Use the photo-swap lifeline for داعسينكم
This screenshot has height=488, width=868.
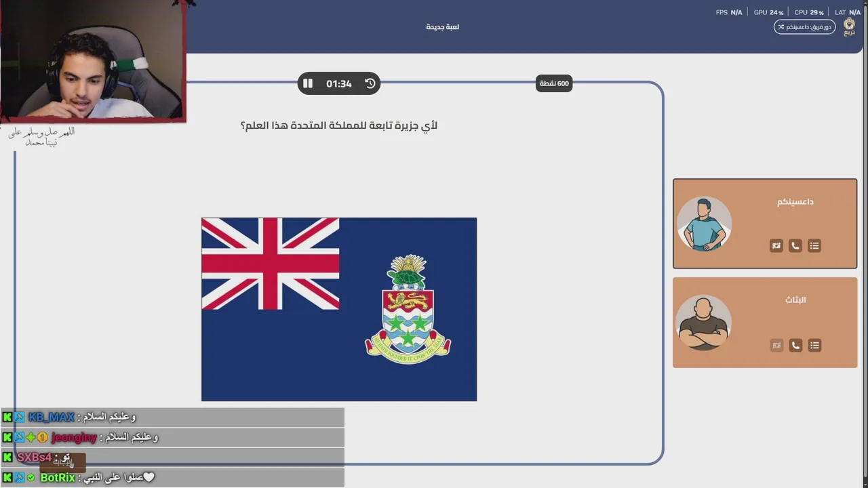(776, 246)
